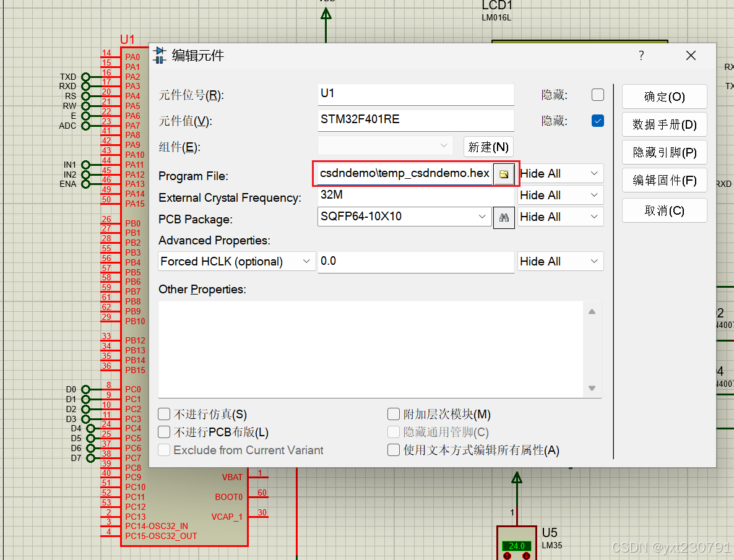Open Hide All dropdown for Program File

click(560, 174)
